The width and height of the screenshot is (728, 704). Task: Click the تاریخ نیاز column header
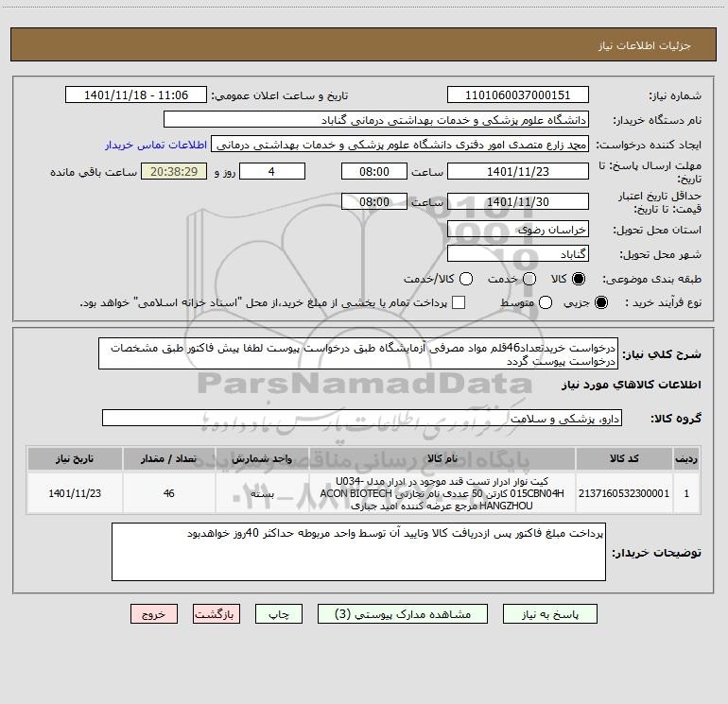75,458
